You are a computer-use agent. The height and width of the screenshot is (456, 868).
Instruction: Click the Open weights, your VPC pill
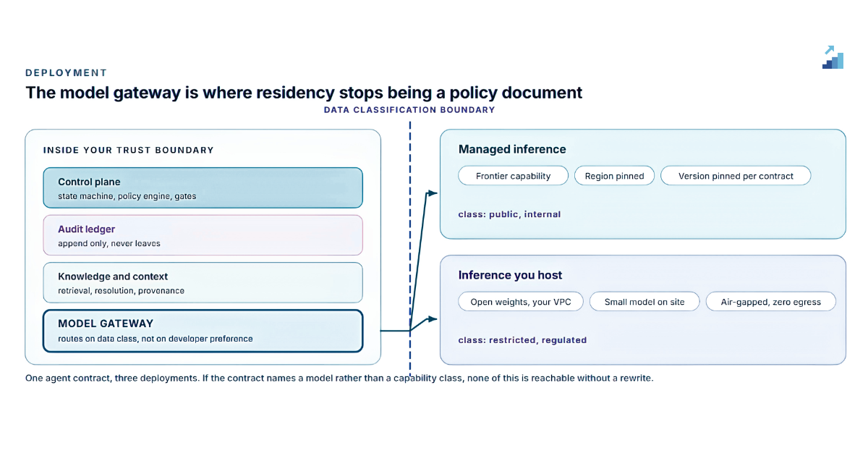521,302
